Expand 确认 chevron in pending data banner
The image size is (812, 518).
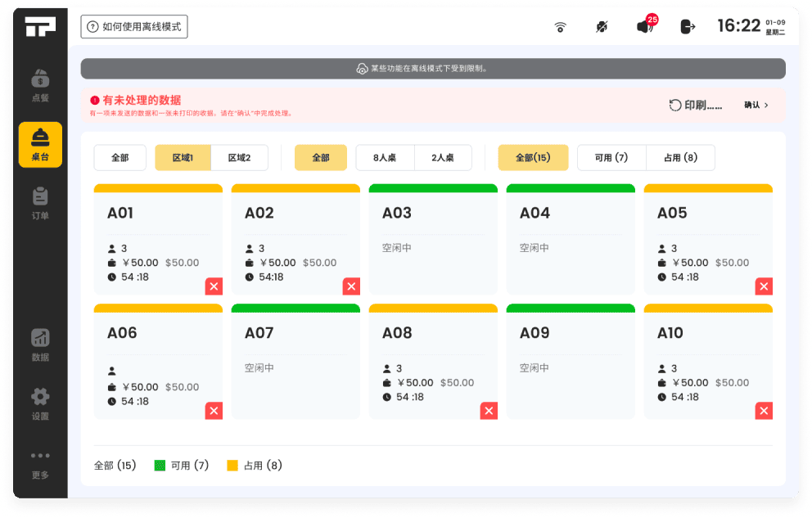click(757, 106)
